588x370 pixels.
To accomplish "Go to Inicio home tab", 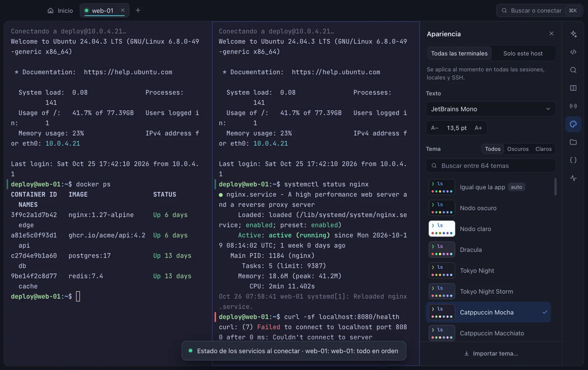I will 60,11.
